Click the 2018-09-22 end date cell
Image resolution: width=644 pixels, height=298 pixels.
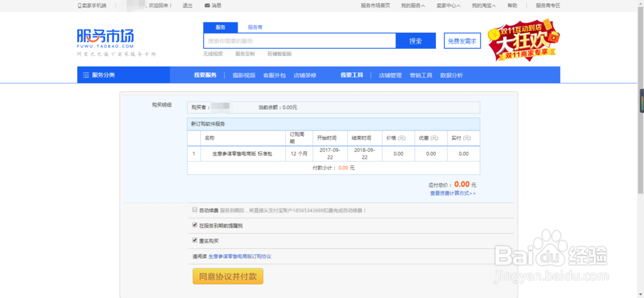(x=365, y=154)
